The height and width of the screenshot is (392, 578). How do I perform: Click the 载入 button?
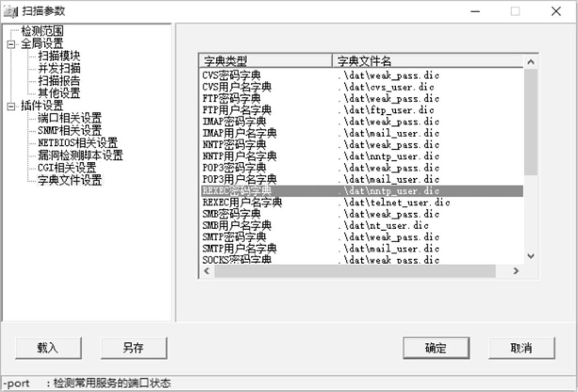coord(48,348)
